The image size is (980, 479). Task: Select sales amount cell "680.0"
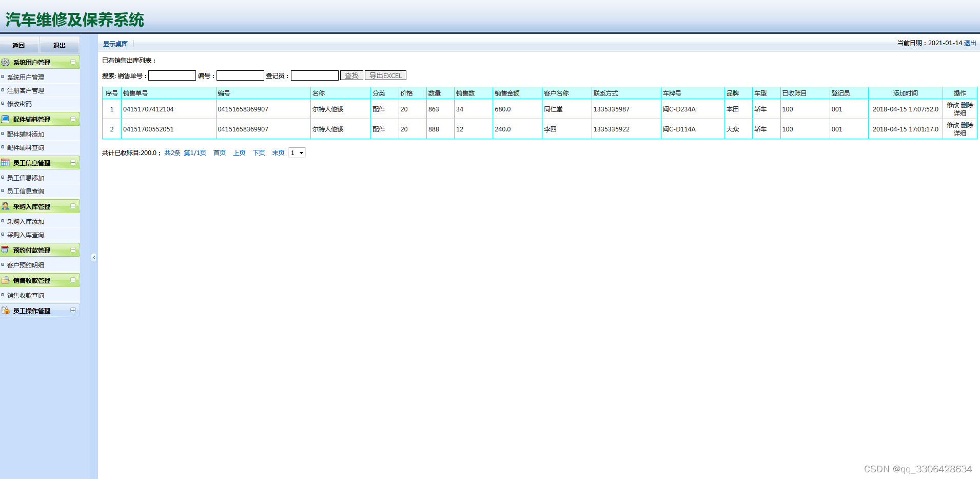[517, 109]
